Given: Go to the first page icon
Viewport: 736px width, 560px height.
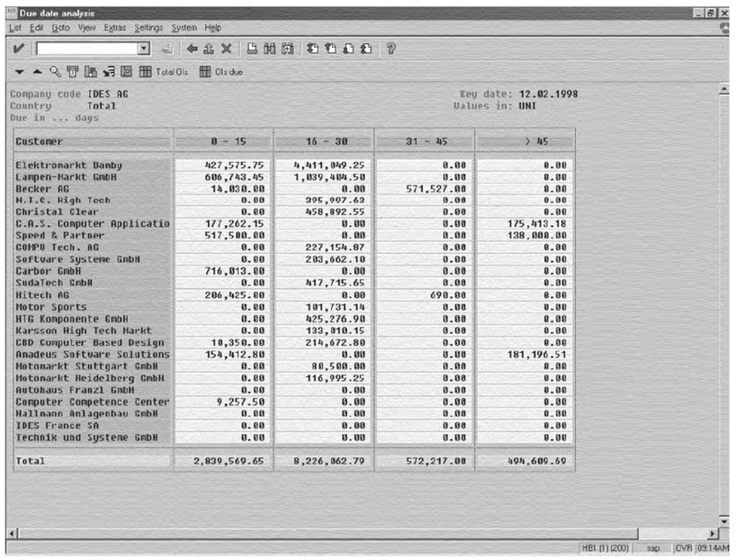Looking at the screenshot, I should (313, 49).
